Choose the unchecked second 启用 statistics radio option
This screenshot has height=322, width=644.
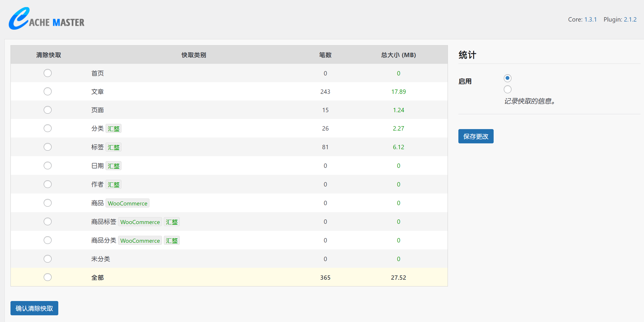[x=507, y=89]
